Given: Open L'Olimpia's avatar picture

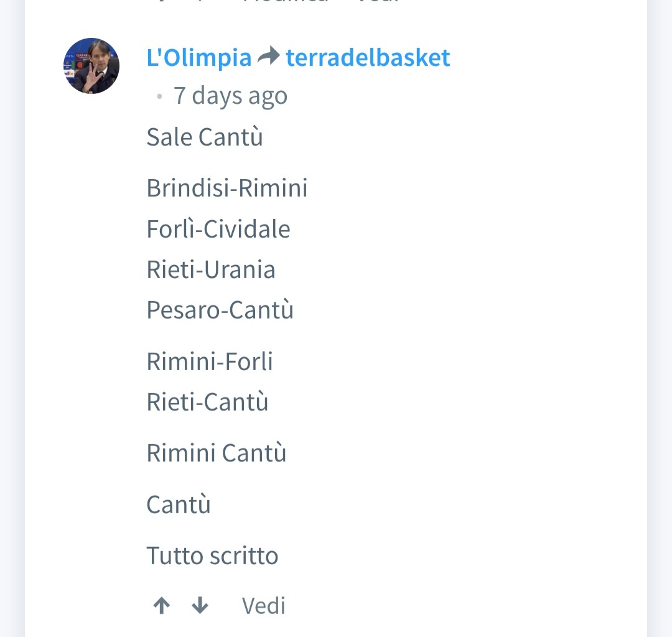Looking at the screenshot, I should [x=91, y=66].
